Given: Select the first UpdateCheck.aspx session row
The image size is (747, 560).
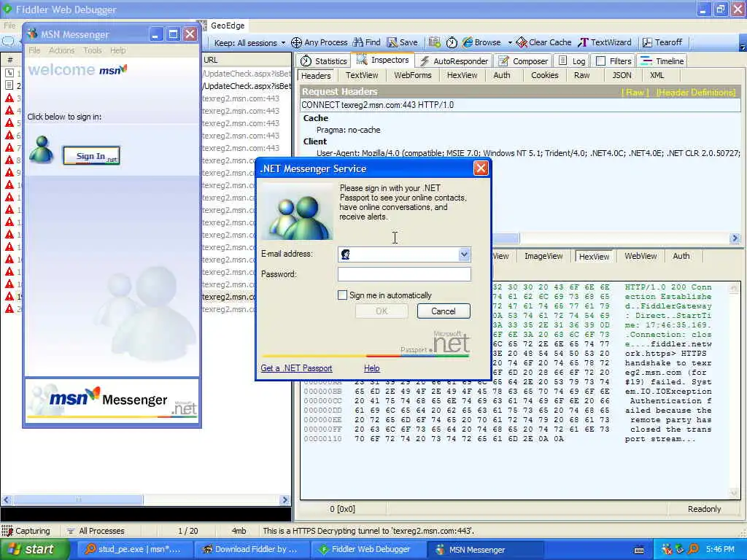Looking at the screenshot, I should point(247,74).
